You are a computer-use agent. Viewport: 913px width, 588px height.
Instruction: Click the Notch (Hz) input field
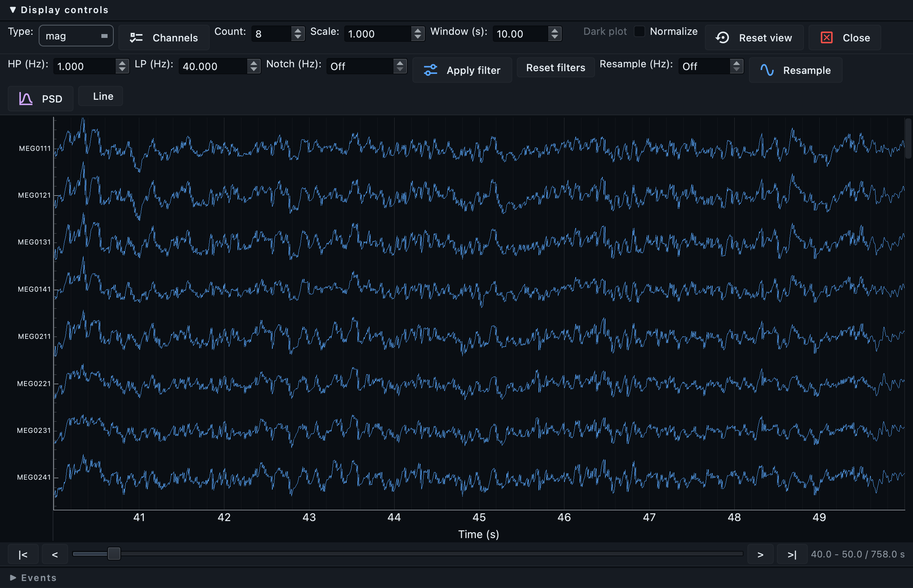[360, 66]
